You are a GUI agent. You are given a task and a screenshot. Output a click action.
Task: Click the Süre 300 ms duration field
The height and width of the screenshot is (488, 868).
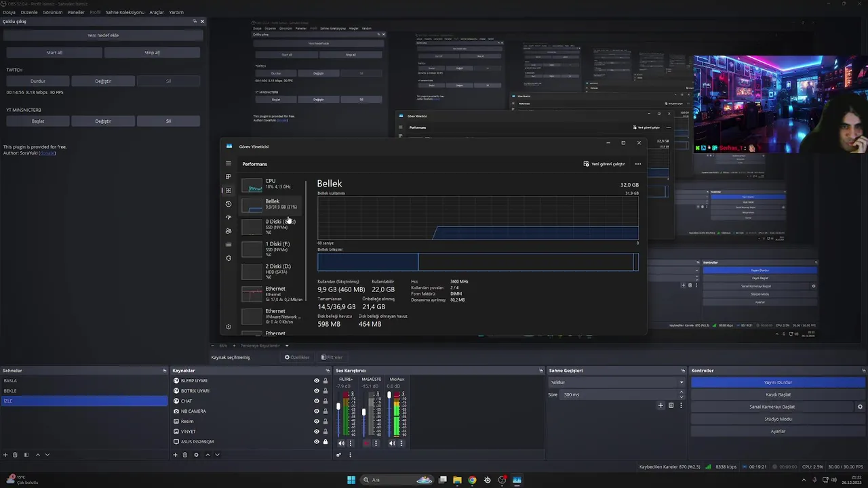(x=623, y=394)
